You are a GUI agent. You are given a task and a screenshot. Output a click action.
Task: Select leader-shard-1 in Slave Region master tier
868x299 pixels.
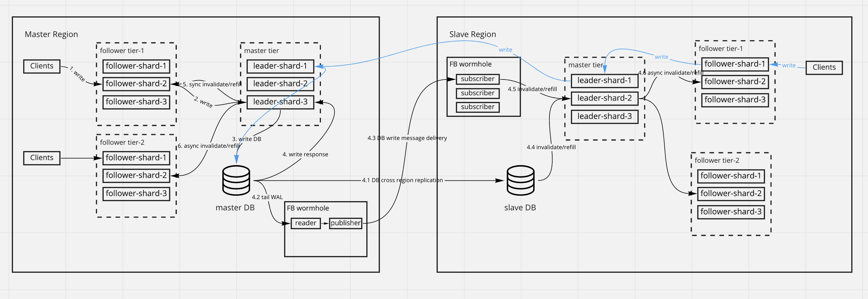coord(604,81)
